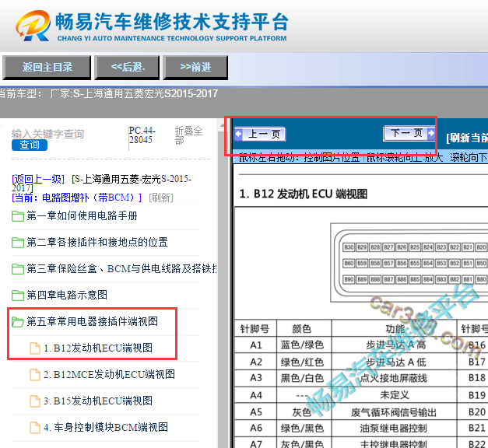Click color cell 绿色/黑色
The image size is (488, 448).
tap(304, 429)
